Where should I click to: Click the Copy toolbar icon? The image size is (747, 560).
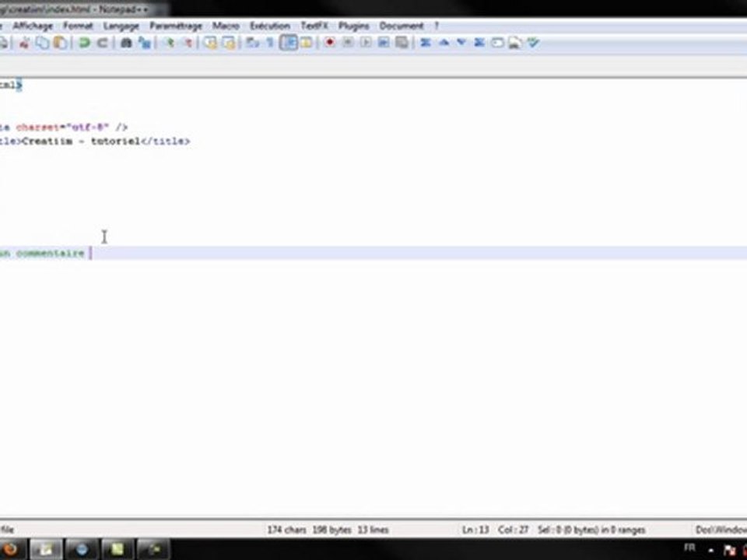coord(42,44)
